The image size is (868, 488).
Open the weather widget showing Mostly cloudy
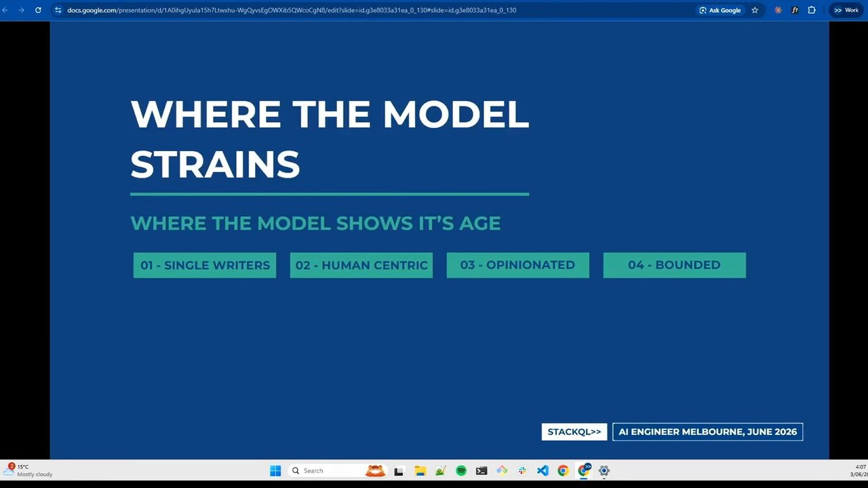point(28,470)
